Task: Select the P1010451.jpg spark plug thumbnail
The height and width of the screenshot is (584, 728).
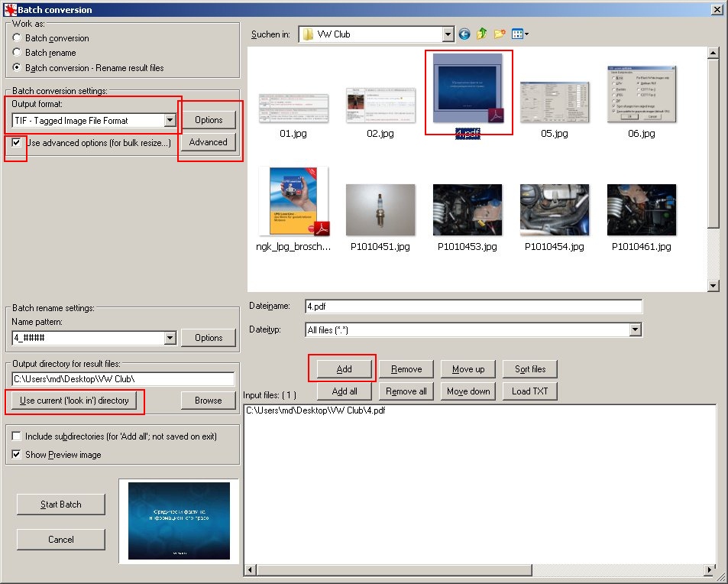Action: pyautogui.click(x=380, y=209)
